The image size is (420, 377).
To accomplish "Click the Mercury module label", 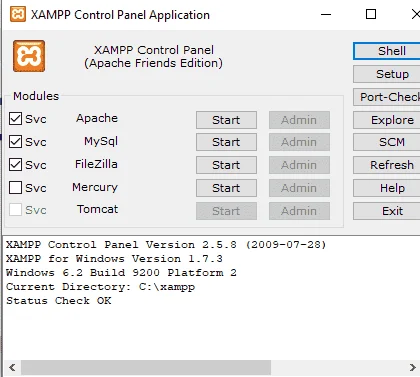I will [x=95, y=187].
